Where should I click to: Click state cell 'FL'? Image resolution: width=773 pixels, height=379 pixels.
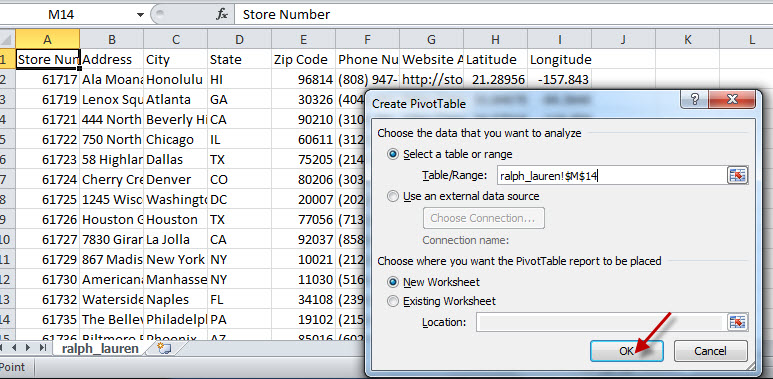[x=239, y=300]
